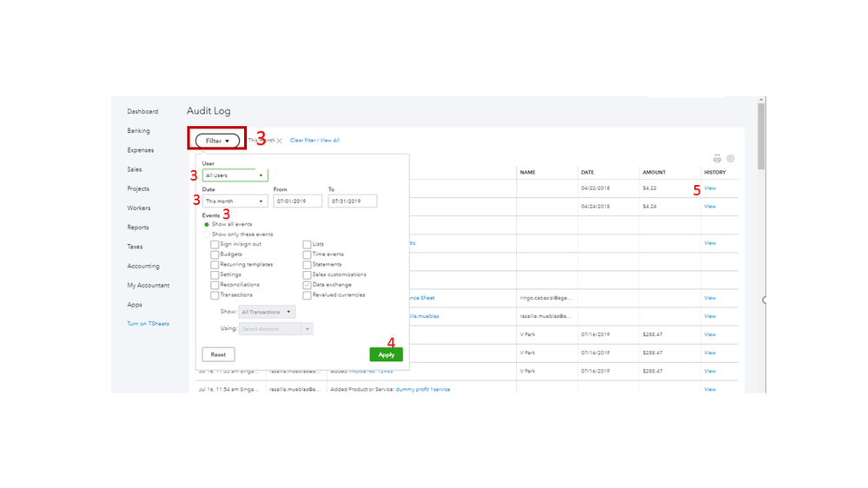Click View history for the $4.24 row
868x488 pixels.
(710, 207)
